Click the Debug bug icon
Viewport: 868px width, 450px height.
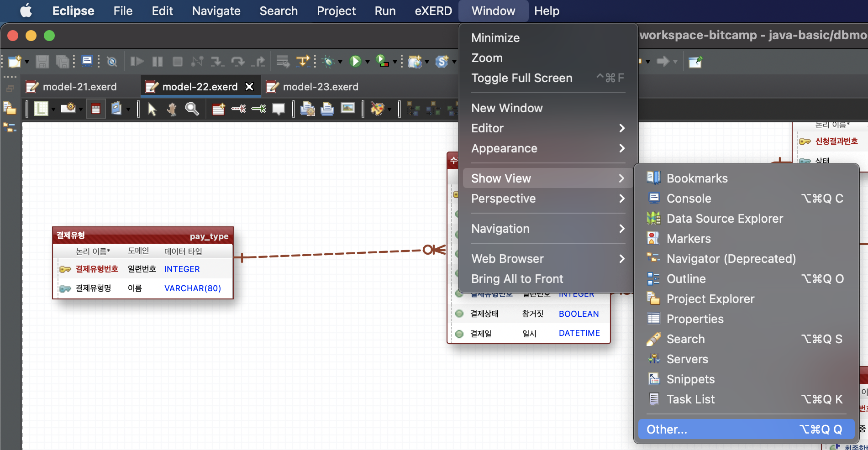[328, 61]
